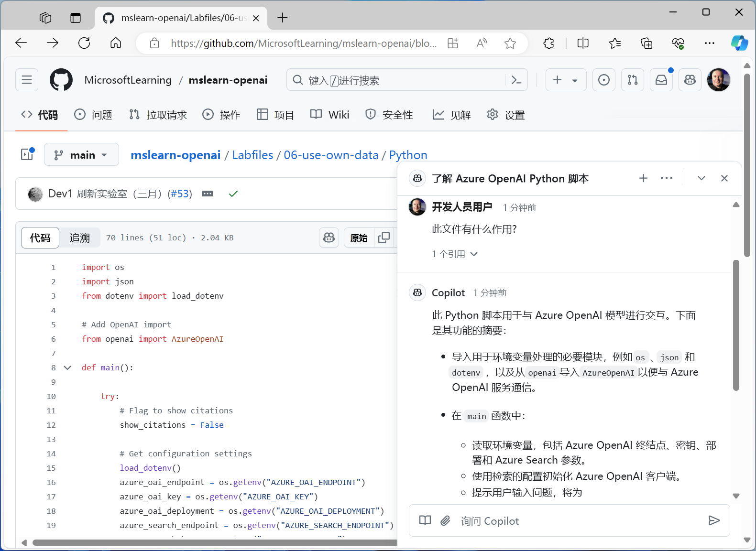
Task: Open pull requests icon in GitHub header
Action: pyautogui.click(x=633, y=80)
